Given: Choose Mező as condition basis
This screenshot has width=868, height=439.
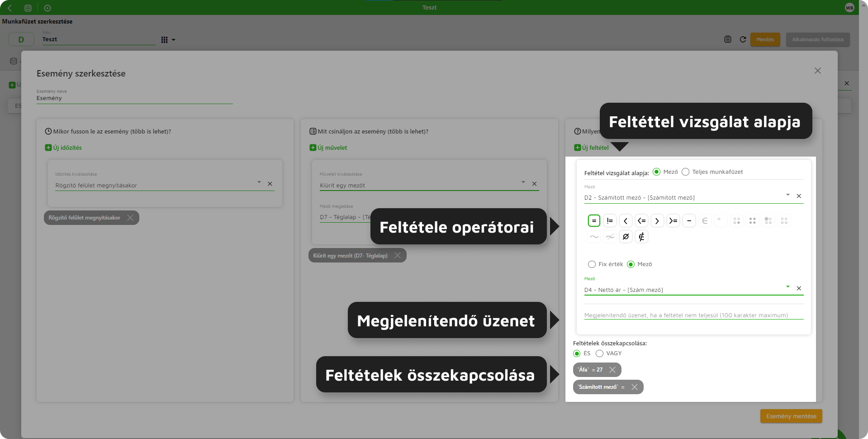Looking at the screenshot, I should click(657, 172).
